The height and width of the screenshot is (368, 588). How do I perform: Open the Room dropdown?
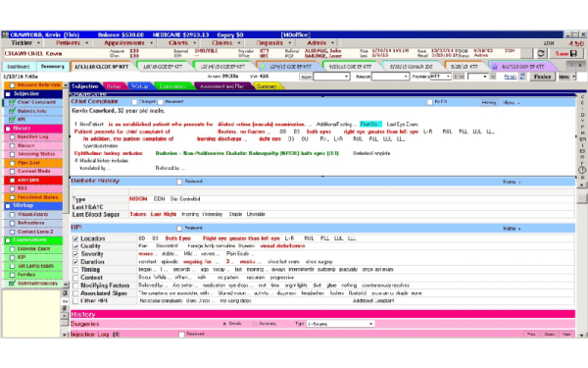pyautogui.click(x=331, y=77)
